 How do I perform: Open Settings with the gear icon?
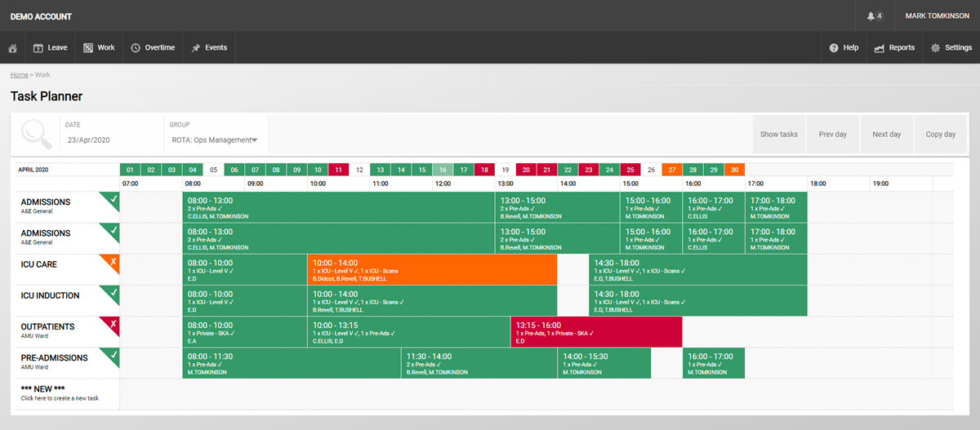[x=951, y=48]
